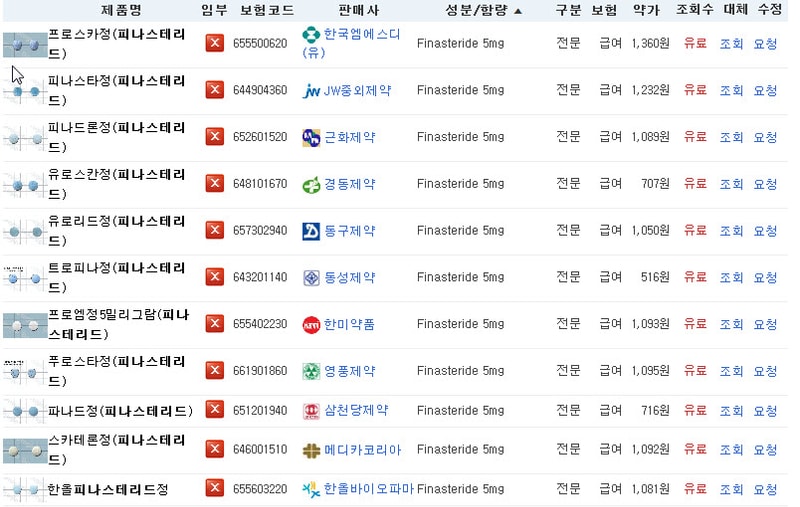
Task: Click the 동구제약 logo icon
Action: point(311,231)
